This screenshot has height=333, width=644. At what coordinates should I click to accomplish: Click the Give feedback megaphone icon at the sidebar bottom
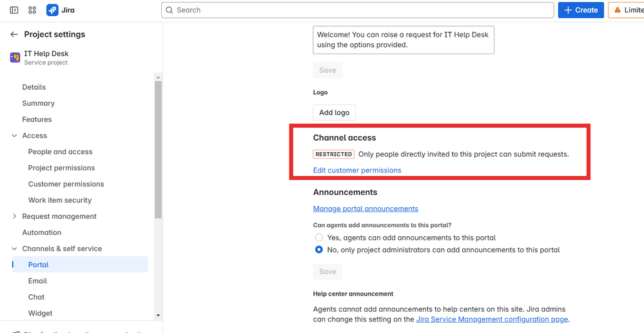[15, 331]
